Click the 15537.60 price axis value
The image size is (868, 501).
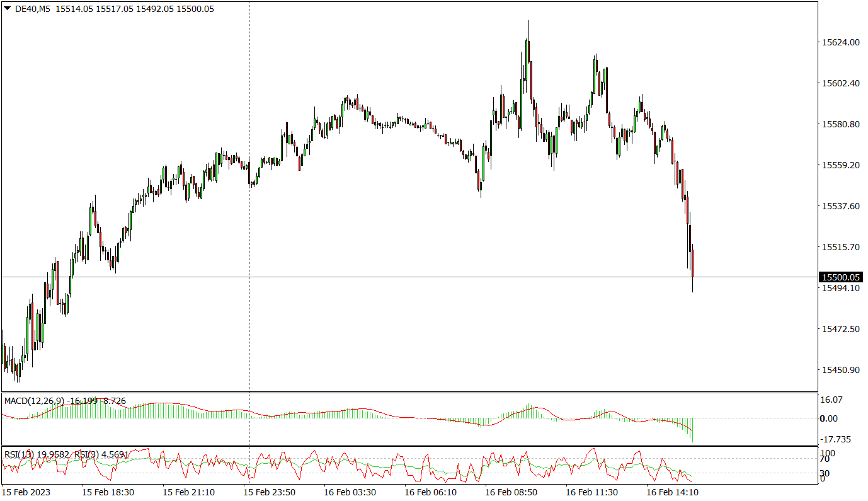(841, 206)
